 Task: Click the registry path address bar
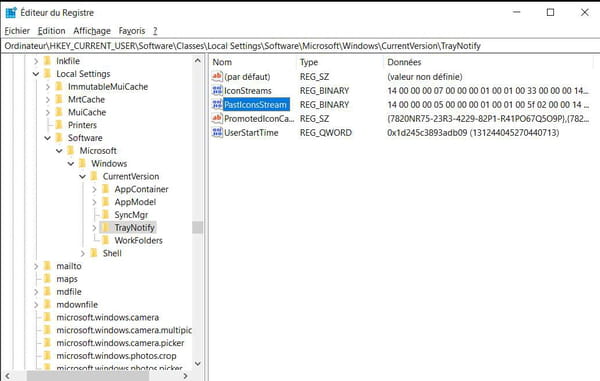tap(300, 46)
